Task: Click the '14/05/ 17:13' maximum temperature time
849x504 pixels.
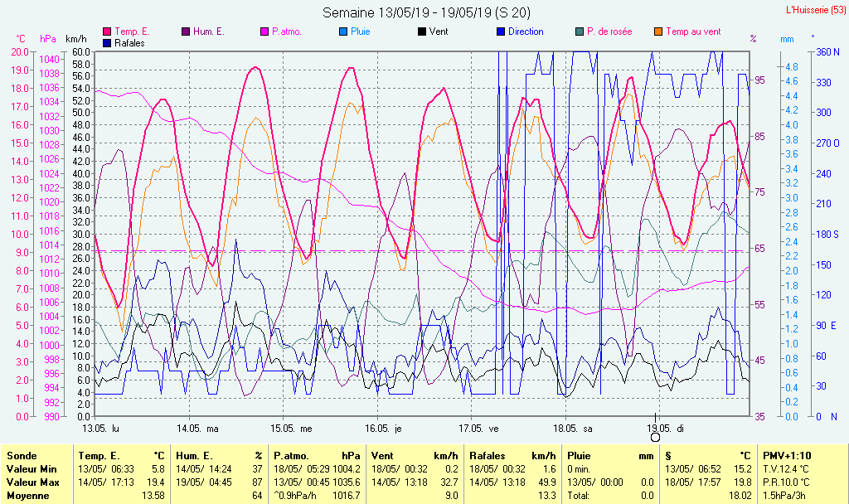Action: pyautogui.click(x=106, y=482)
